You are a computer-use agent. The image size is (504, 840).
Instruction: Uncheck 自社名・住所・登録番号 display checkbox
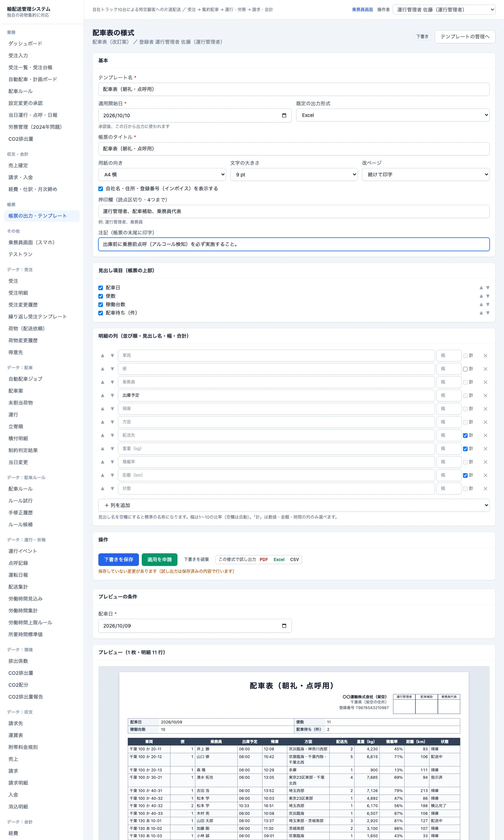click(101, 189)
